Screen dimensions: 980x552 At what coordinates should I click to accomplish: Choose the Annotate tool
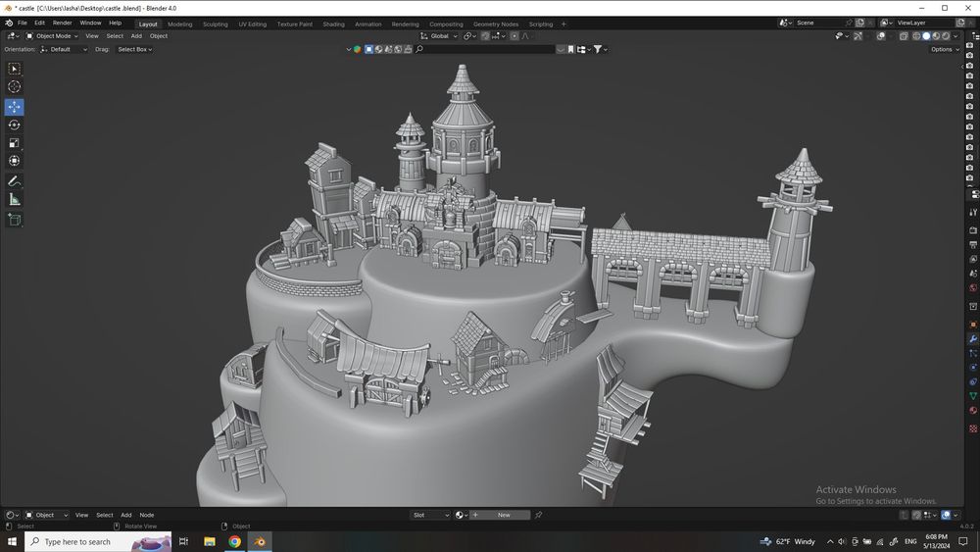tap(15, 181)
